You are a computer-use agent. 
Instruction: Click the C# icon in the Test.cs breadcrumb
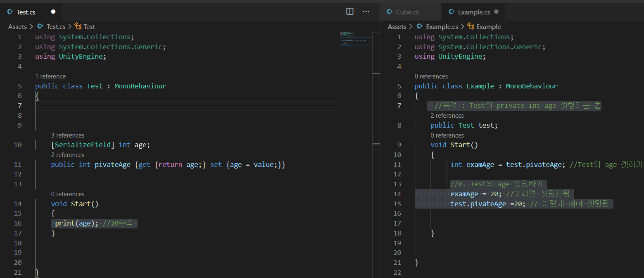(40, 26)
